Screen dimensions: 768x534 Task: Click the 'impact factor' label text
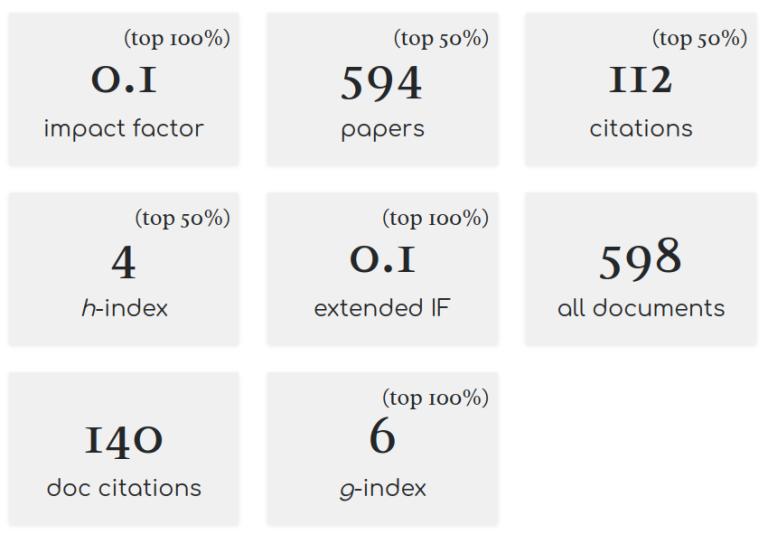[124, 129]
